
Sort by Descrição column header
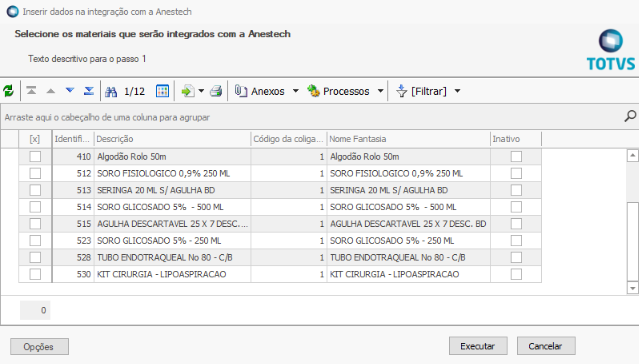pos(172,139)
